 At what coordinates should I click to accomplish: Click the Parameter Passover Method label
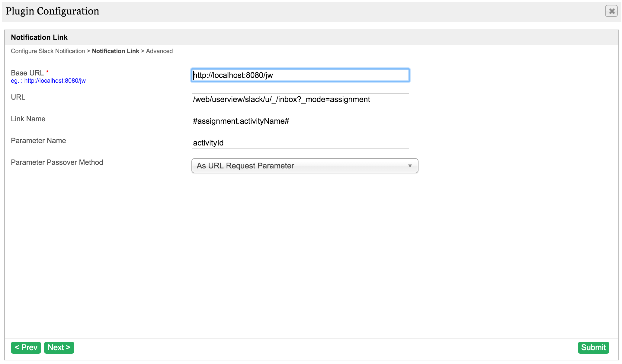coord(57,162)
